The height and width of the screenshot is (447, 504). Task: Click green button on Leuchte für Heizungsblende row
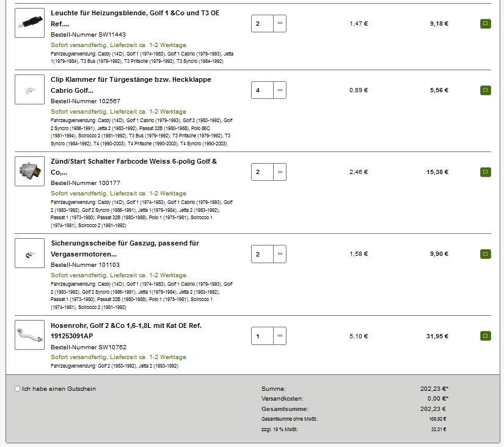point(486,24)
